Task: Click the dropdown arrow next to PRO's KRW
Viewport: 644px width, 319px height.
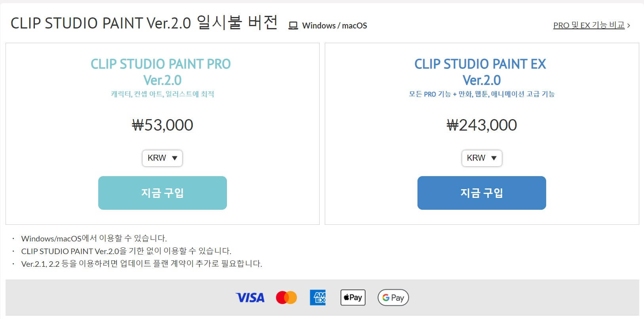Action: coord(175,158)
